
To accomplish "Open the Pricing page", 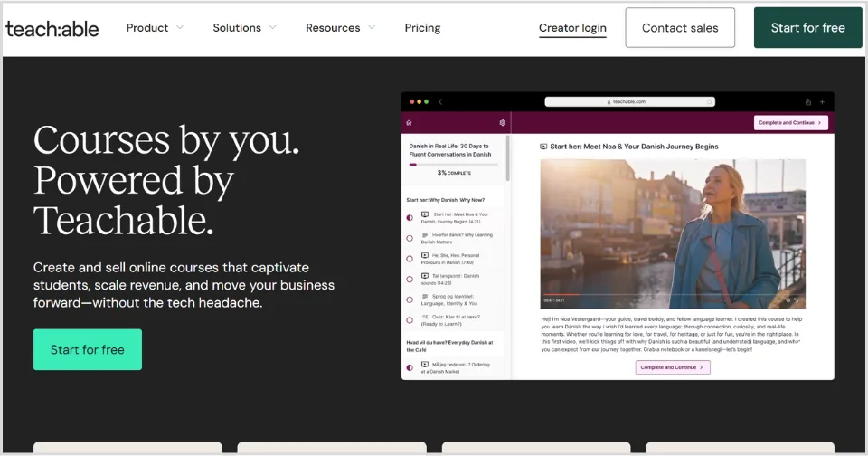I will coord(422,28).
